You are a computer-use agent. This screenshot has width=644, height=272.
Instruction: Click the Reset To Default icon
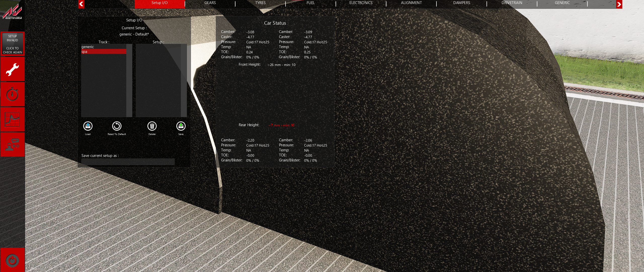(117, 126)
